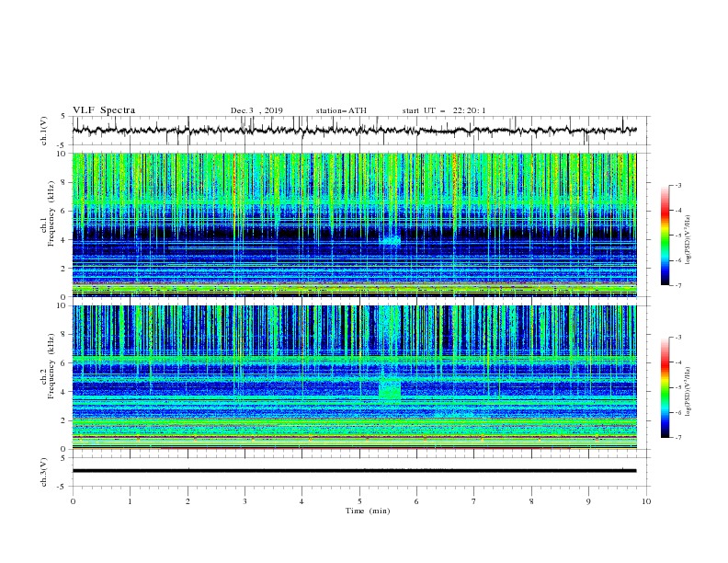Image resolution: width=728 pixels, height=563 pixels.
Task: Click the "ch.3(V)" axis label
Action: [44, 472]
